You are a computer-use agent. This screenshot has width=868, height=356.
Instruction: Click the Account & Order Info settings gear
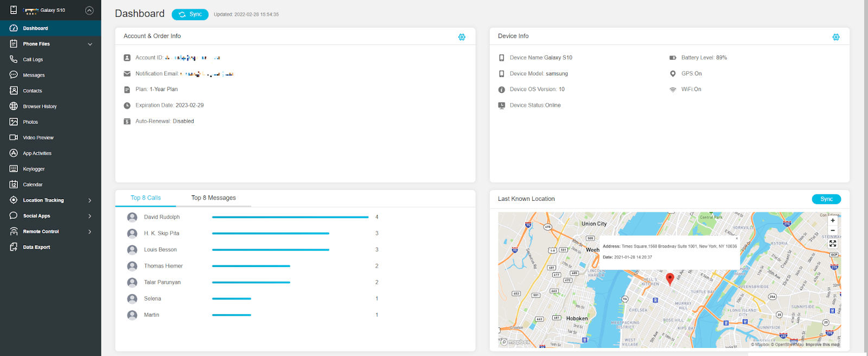coord(462,37)
